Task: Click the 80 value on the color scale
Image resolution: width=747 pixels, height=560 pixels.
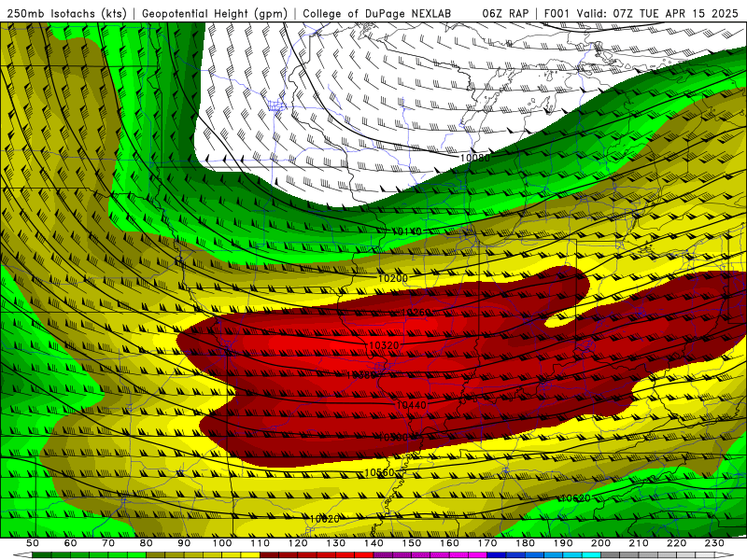Action: click(147, 543)
